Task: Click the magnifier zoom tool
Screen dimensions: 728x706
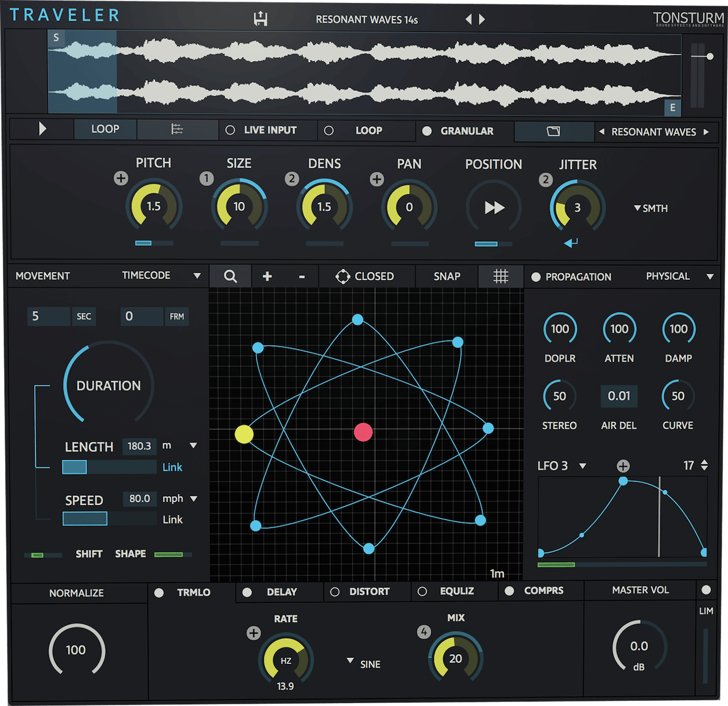Action: (230, 276)
